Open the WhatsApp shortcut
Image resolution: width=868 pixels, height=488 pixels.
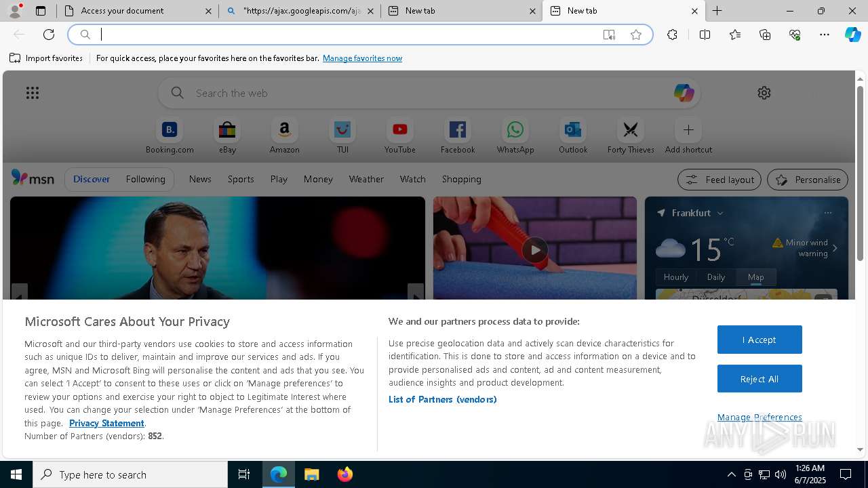(515, 136)
